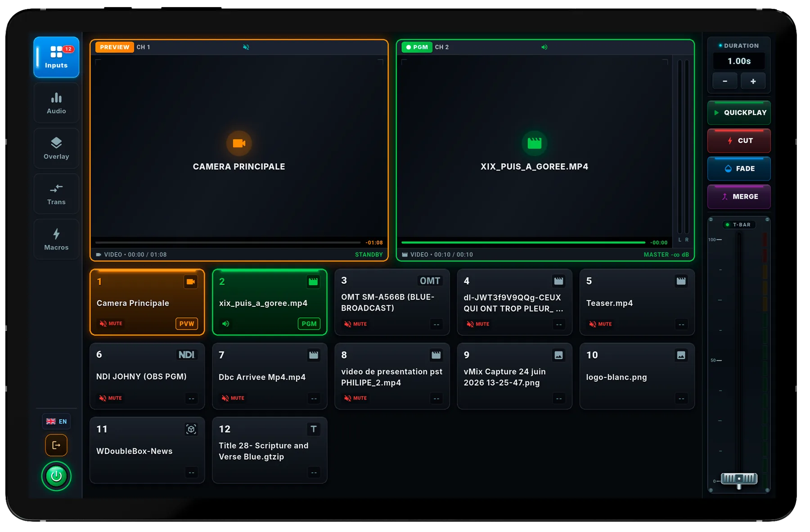This screenshot has height=532, width=810.
Task: Unmute Teaser.mp4 input
Action: [600, 324]
